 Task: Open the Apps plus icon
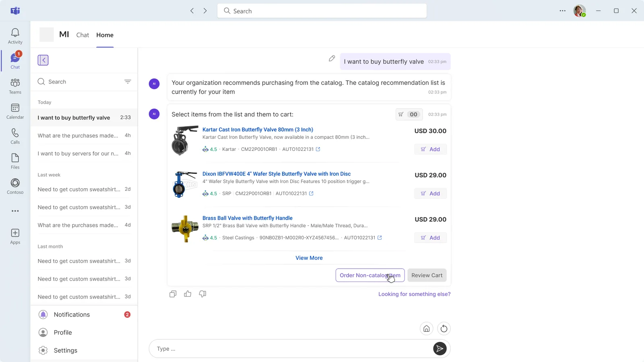pyautogui.click(x=15, y=236)
